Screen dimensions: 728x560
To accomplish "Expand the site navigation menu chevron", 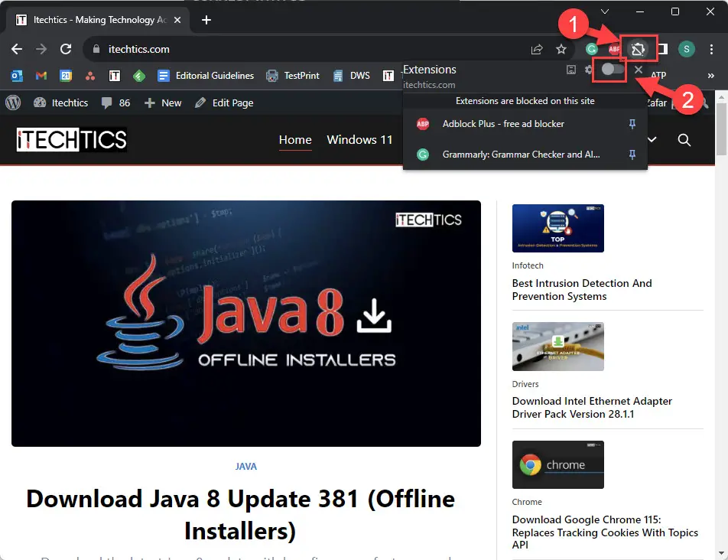I will [x=653, y=140].
